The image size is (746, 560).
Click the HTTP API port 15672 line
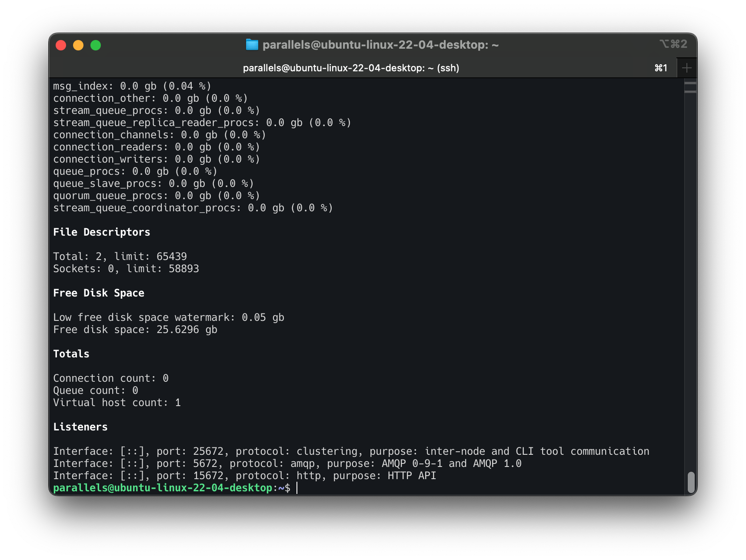(x=244, y=475)
